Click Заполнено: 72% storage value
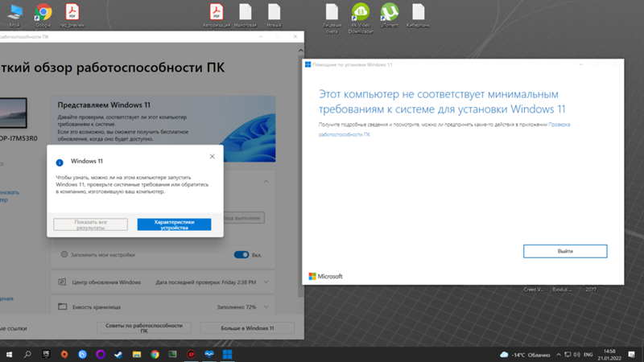This screenshot has width=644, height=362. (x=237, y=307)
